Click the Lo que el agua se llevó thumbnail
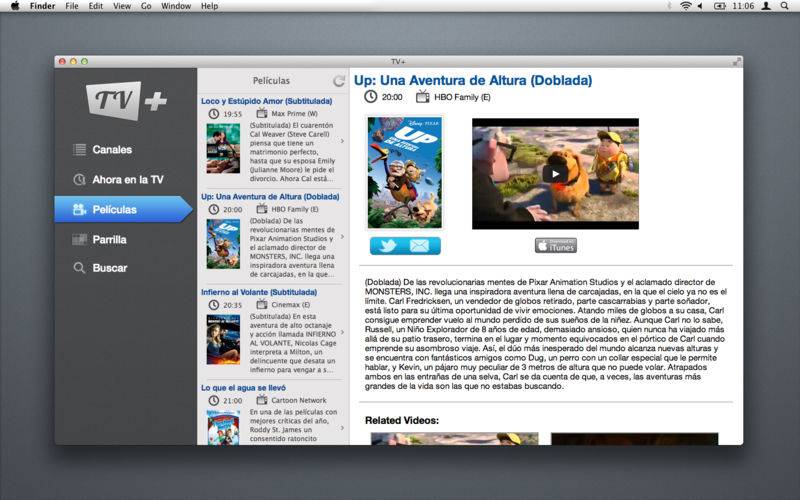800x500 pixels. click(223, 428)
